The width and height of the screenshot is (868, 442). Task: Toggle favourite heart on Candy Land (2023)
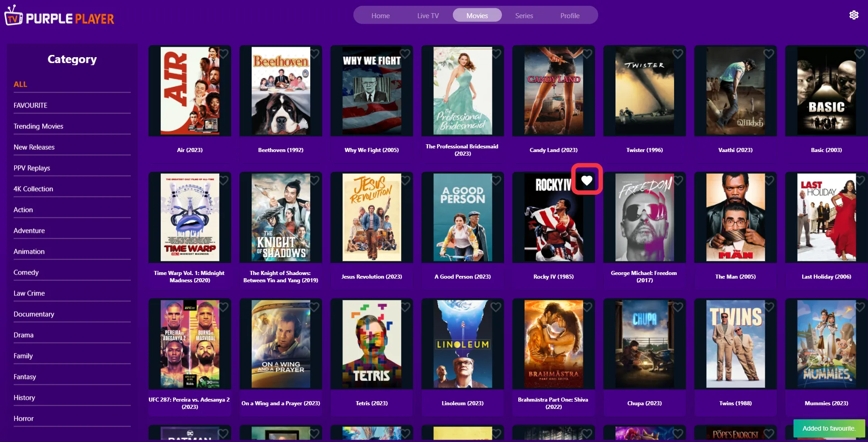tap(587, 54)
